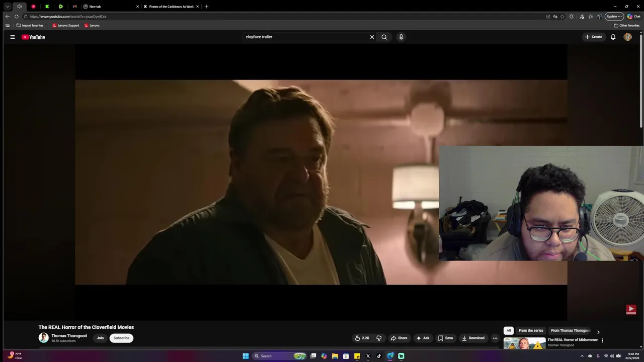
Task: Like the video with thumbs up
Action: [x=362, y=338]
